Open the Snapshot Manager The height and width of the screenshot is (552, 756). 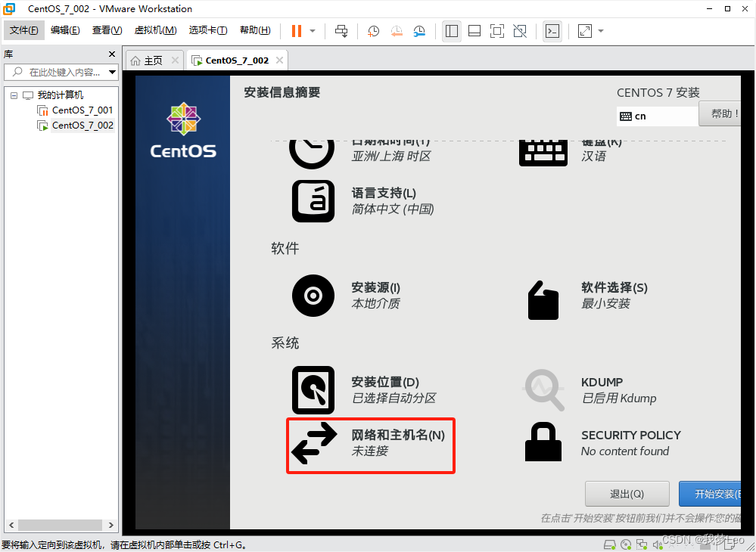tap(418, 31)
